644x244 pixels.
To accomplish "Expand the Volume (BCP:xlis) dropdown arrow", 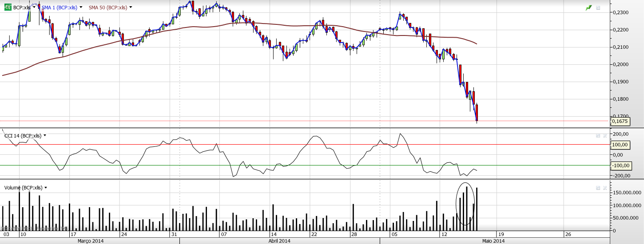I will point(46,188).
